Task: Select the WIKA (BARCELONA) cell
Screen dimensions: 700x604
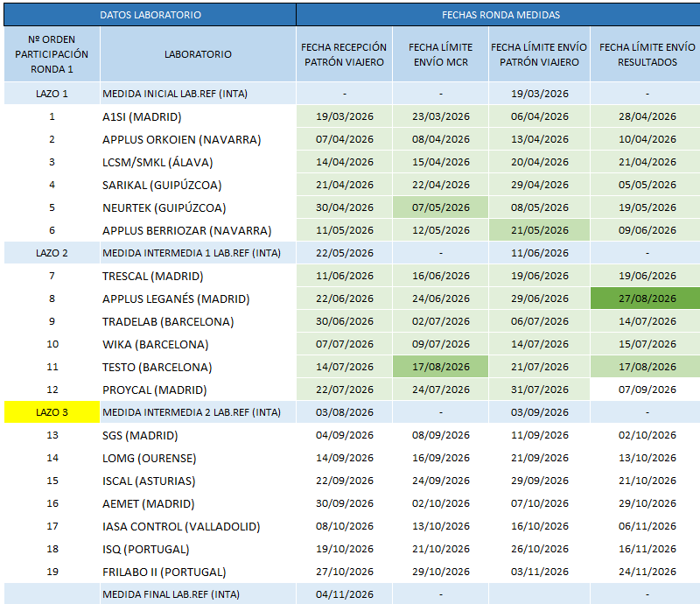Action: tap(198, 344)
